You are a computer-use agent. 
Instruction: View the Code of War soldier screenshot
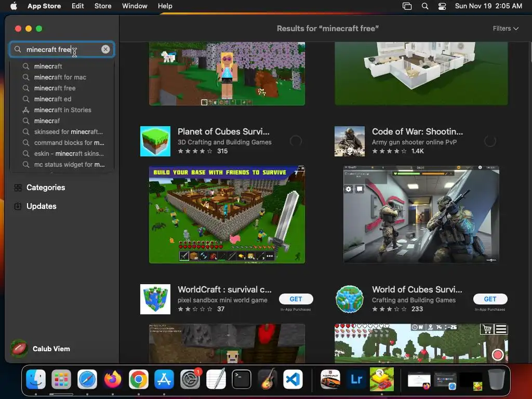[421, 215]
